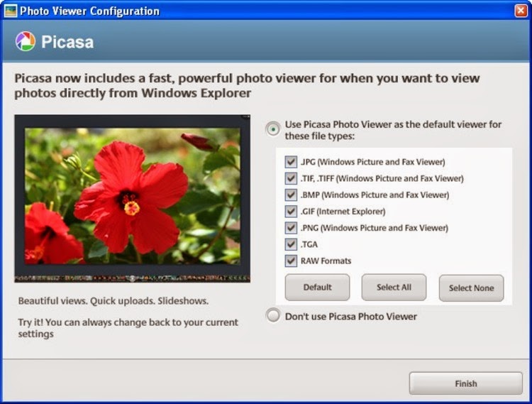Screen dimensions: 532x404
Task: Click the 'Picasa' banner text
Action: click(67, 42)
